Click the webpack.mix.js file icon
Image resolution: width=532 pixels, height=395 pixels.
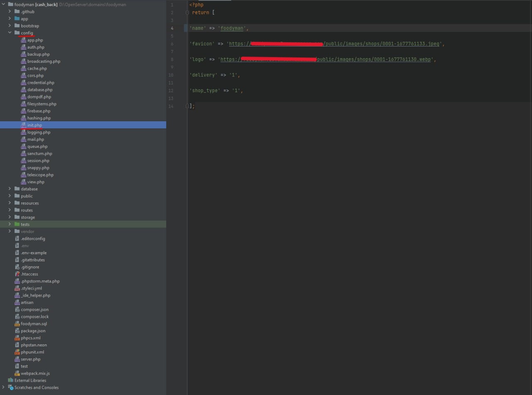(17, 373)
